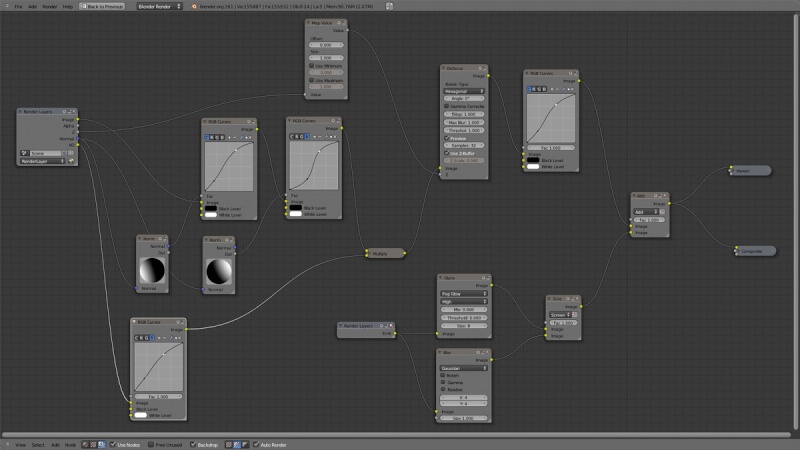This screenshot has width=800, height=450.
Task: Select the material nodes tree type icon
Action: (x=86, y=445)
